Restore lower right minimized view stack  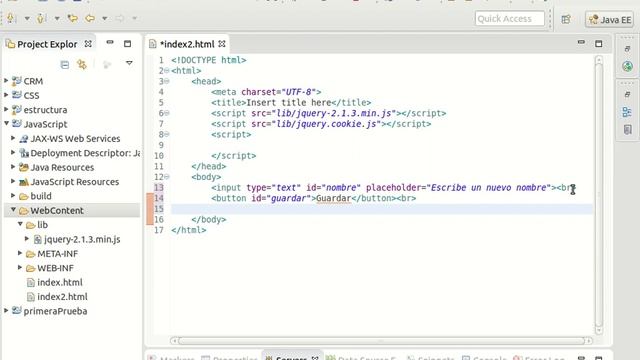pyautogui.click(x=627, y=95)
